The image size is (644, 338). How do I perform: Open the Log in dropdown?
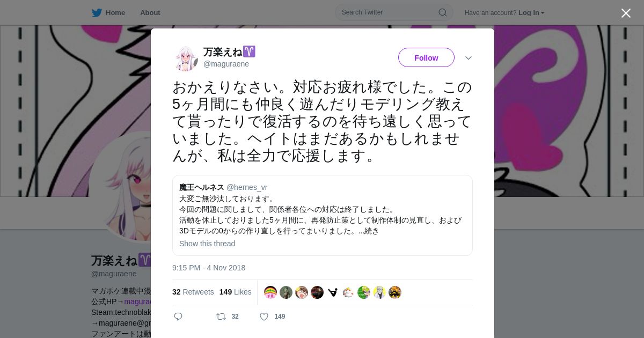[531, 12]
